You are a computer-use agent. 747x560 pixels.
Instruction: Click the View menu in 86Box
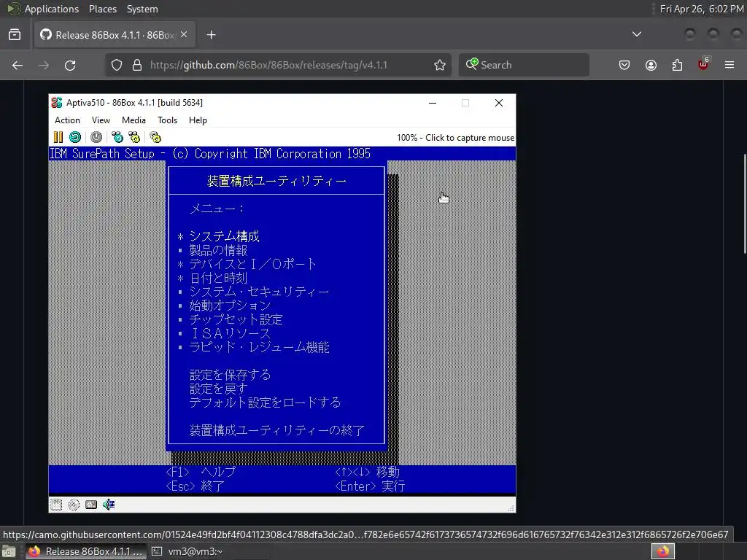(101, 120)
